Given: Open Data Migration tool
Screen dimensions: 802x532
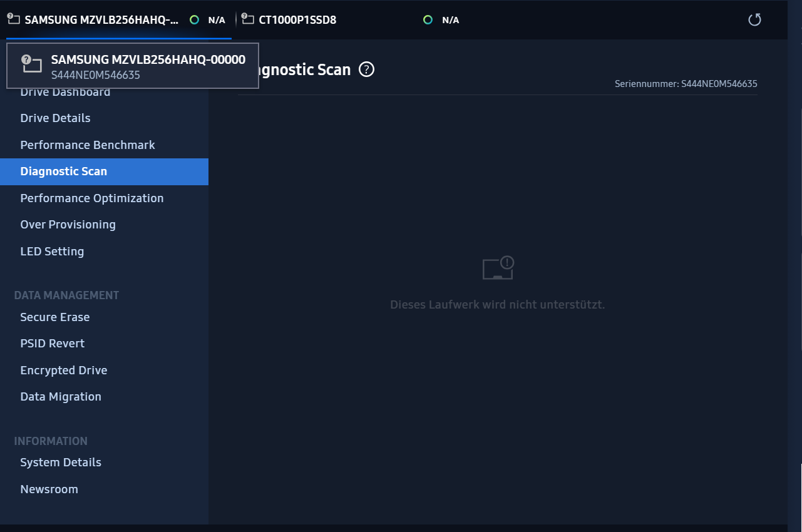Looking at the screenshot, I should [104, 397].
